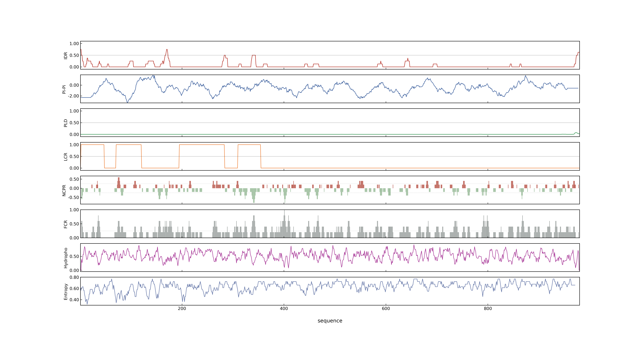Click the 1.00 tick on IDR axis
Screen dimensions: 644x343
coord(74,44)
